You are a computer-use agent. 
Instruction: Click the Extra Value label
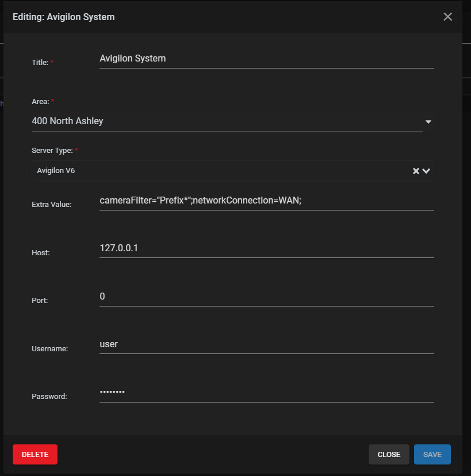point(51,205)
